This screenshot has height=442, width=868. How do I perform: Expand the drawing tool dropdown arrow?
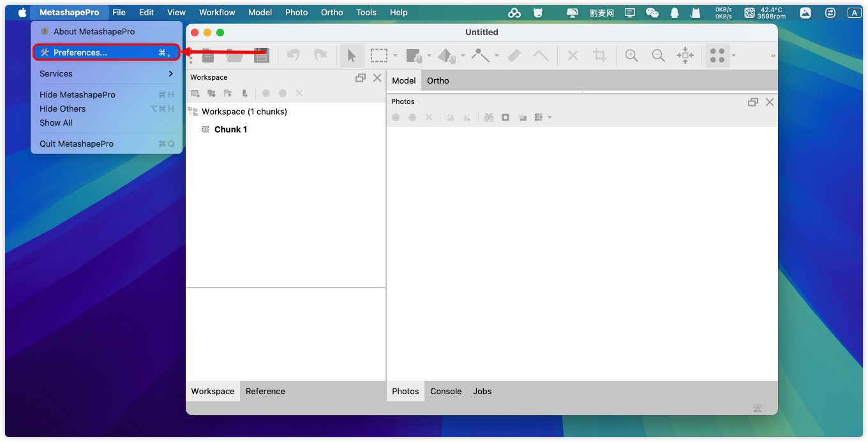pyautogui.click(x=497, y=55)
